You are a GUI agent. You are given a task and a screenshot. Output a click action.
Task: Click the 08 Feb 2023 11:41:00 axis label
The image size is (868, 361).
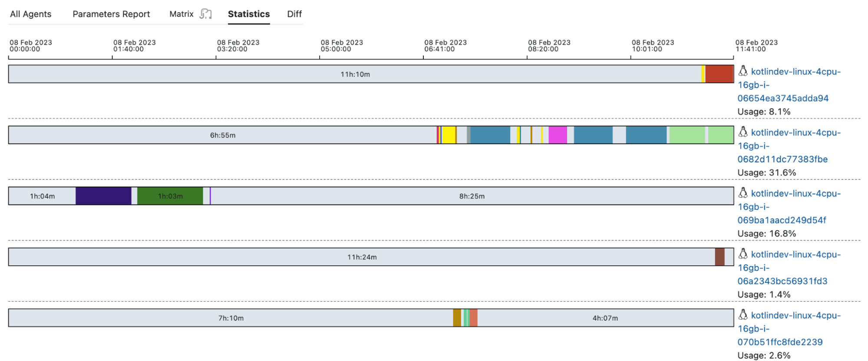pos(756,46)
